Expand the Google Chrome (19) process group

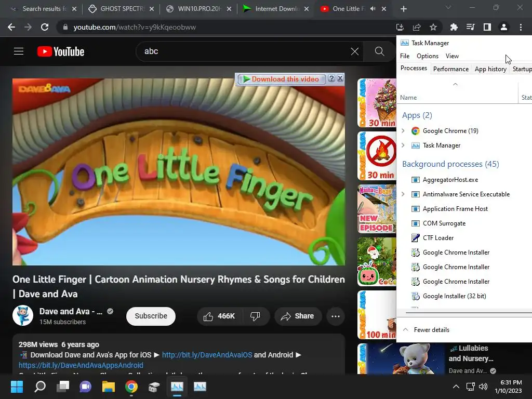403,130
